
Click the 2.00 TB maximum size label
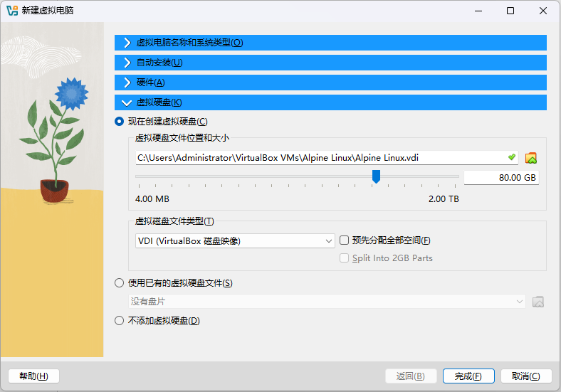coord(444,199)
